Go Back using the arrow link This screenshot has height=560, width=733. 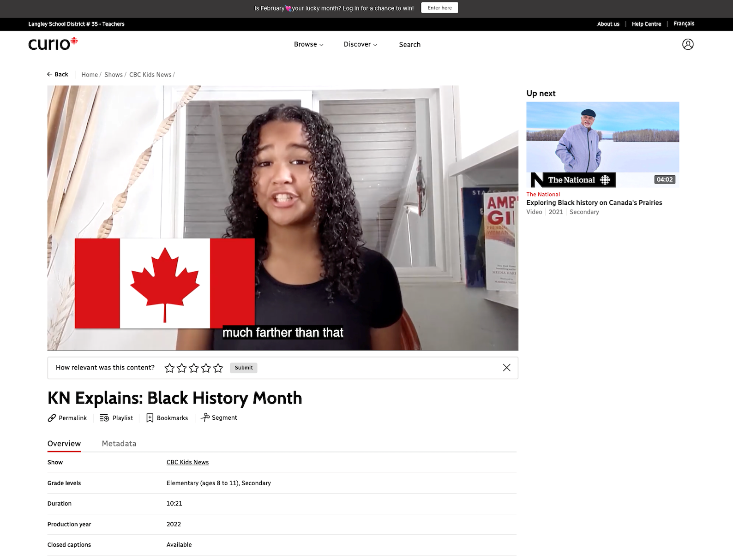pos(58,74)
